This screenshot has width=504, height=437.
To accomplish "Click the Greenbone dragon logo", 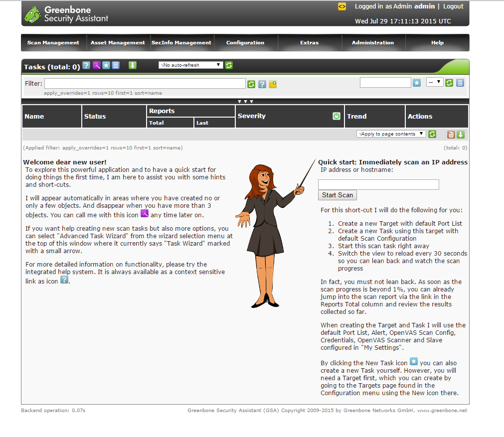I will coord(33,14).
